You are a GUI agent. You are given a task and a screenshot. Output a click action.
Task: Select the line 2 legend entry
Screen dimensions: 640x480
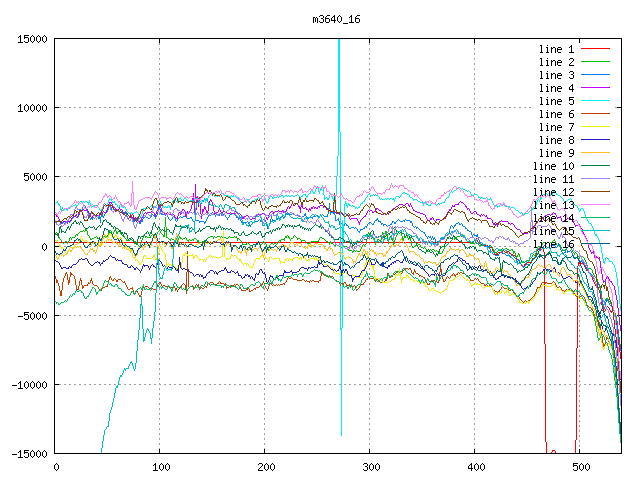tap(556, 62)
